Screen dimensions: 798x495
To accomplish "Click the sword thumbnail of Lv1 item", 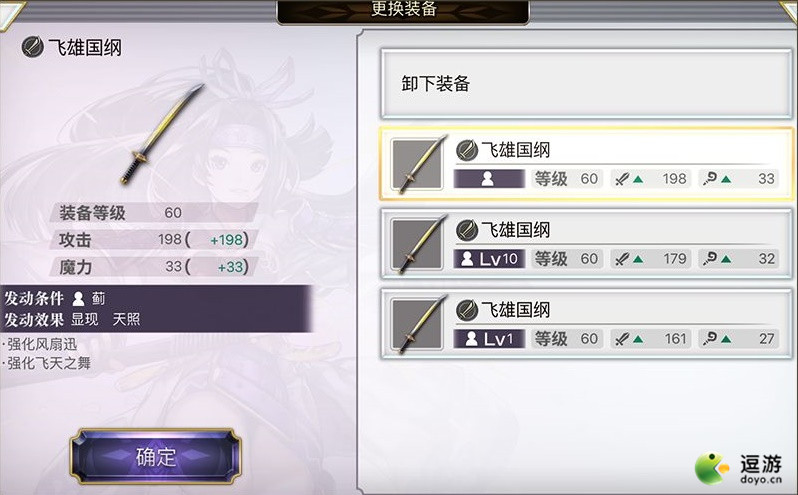I will click(417, 324).
